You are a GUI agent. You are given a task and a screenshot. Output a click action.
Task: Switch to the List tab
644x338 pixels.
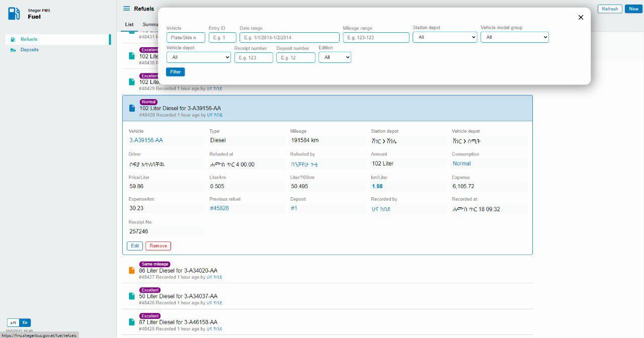point(129,24)
